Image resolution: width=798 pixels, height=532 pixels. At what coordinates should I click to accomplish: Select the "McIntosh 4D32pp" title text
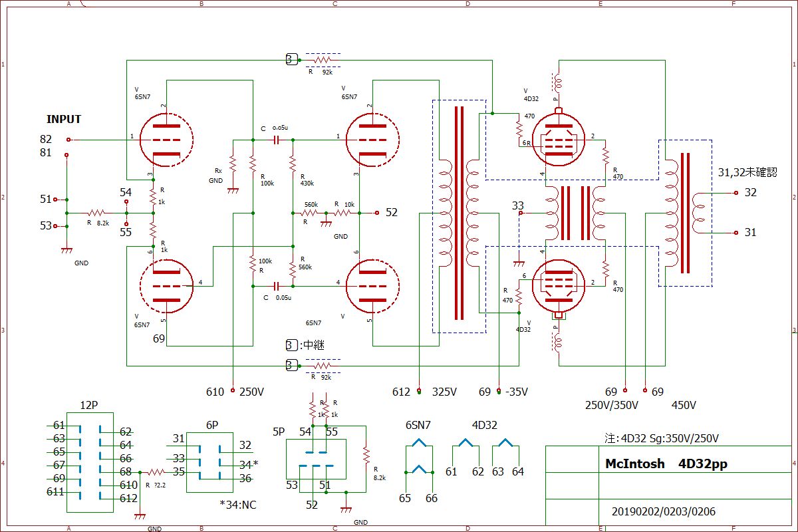(x=666, y=464)
